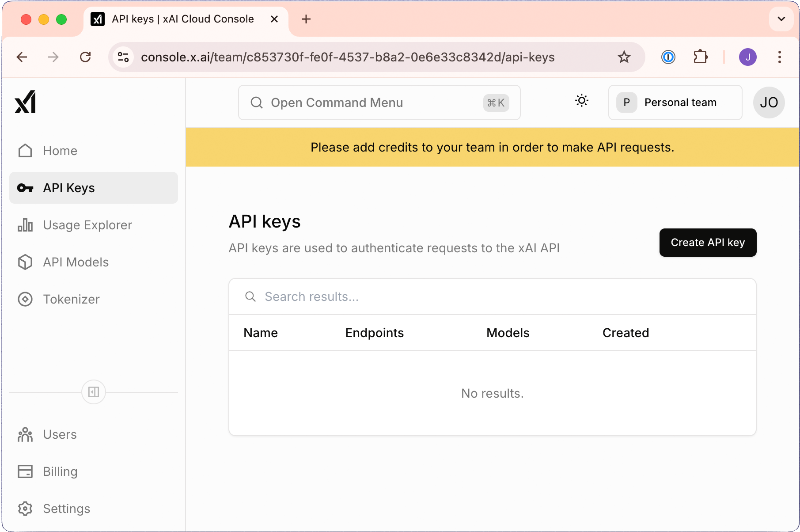Toggle light/dark theme with the sun icon
Viewport: 800px width, 532px height.
click(x=582, y=101)
